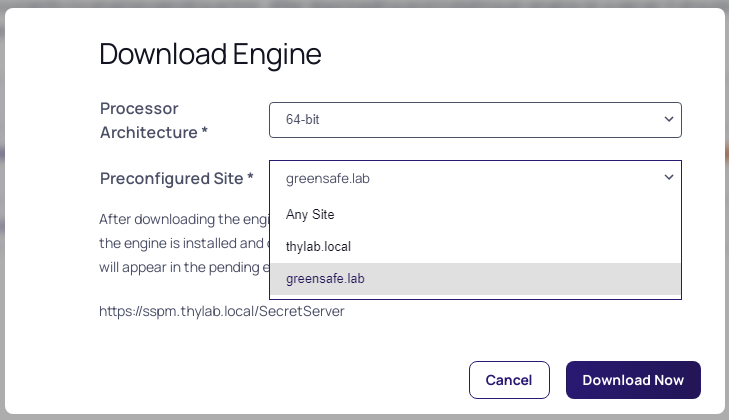Click the Preconfigured Site field showing greensafe.lab
The height and width of the screenshot is (420, 729).
(x=460, y=179)
